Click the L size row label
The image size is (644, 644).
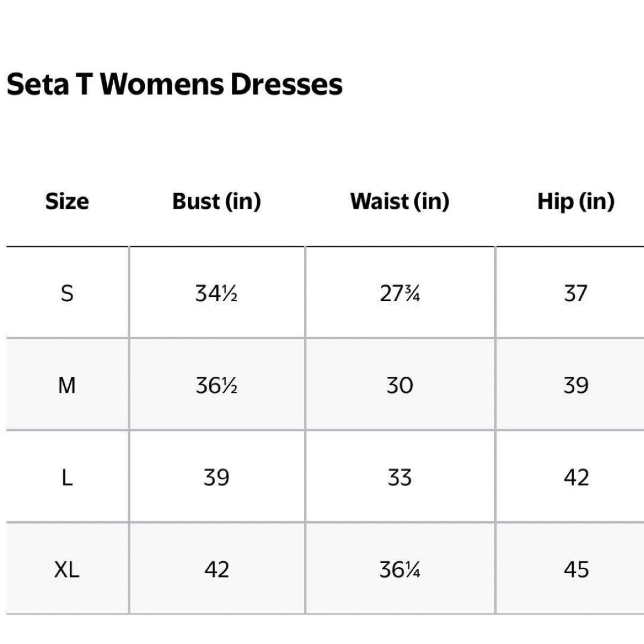(67, 477)
